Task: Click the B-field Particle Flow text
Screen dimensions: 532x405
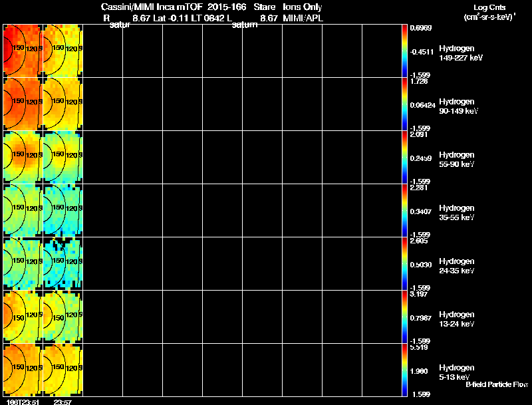Action: pos(497,384)
